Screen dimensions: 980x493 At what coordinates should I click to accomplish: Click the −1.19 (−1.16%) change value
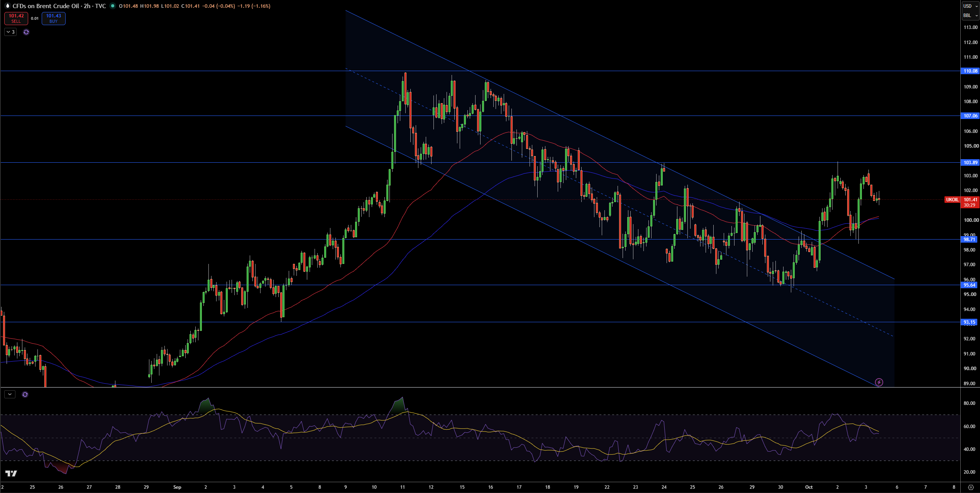(254, 6)
